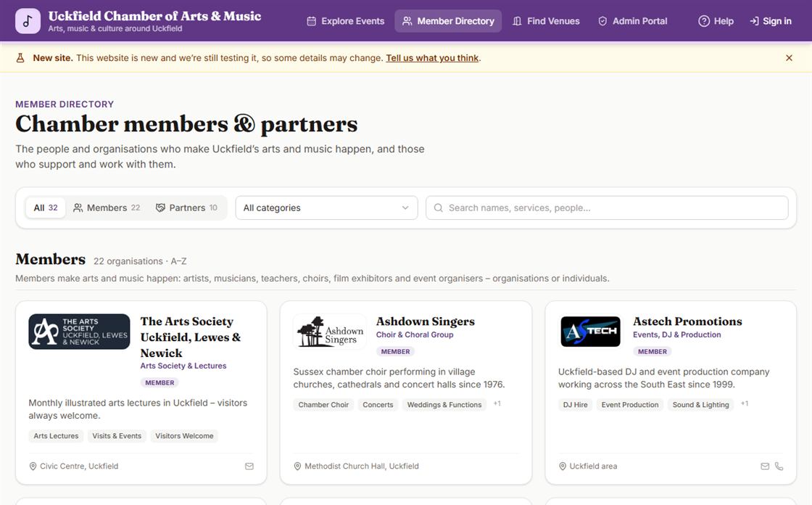Open the Admin Portal
812x505 pixels.
click(x=632, y=21)
